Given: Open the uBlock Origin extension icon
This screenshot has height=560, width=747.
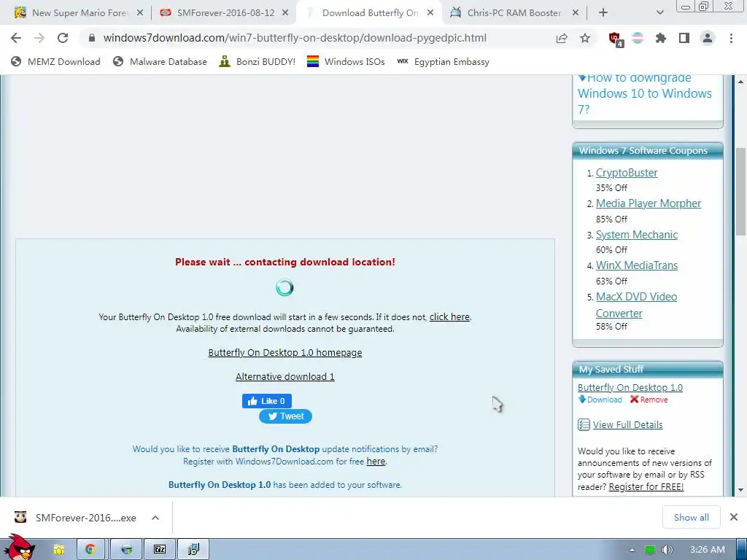Looking at the screenshot, I should [616, 39].
